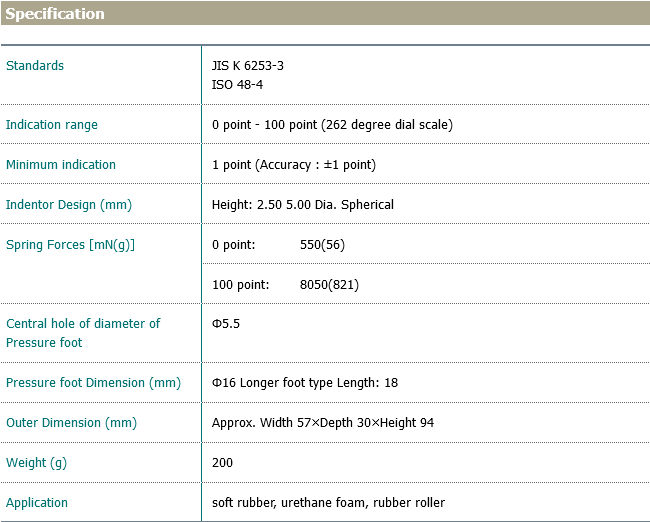Click the Spring Forces [mN(g)] label
Screen dimensions: 650x522
(x=70, y=245)
